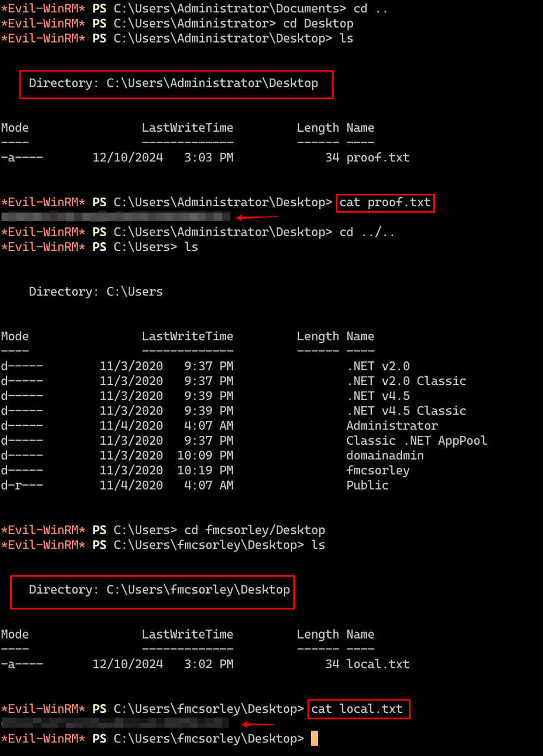
Task: Click proof.txt file name in listing
Action: coord(378,158)
